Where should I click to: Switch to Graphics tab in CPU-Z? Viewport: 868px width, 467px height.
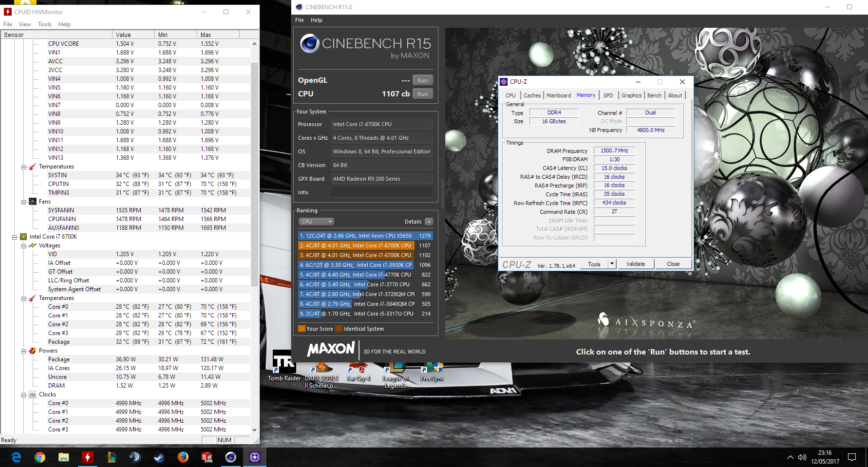631,95
